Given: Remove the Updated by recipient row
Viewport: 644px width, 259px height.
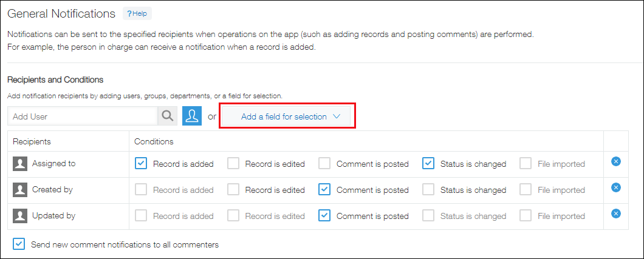Looking at the screenshot, I should 615,214.
